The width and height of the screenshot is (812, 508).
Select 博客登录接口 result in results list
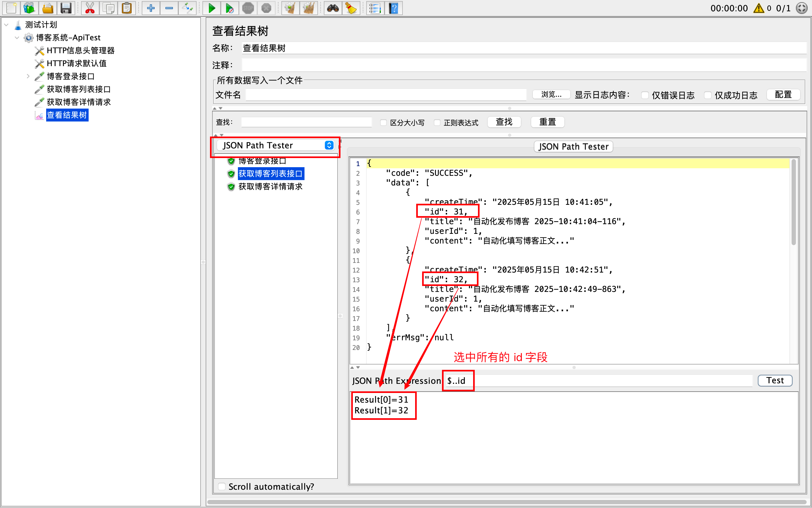pyautogui.click(x=262, y=161)
